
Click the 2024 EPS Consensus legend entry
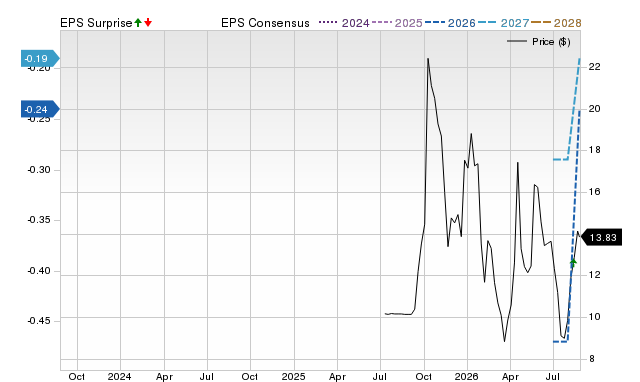coord(344,23)
